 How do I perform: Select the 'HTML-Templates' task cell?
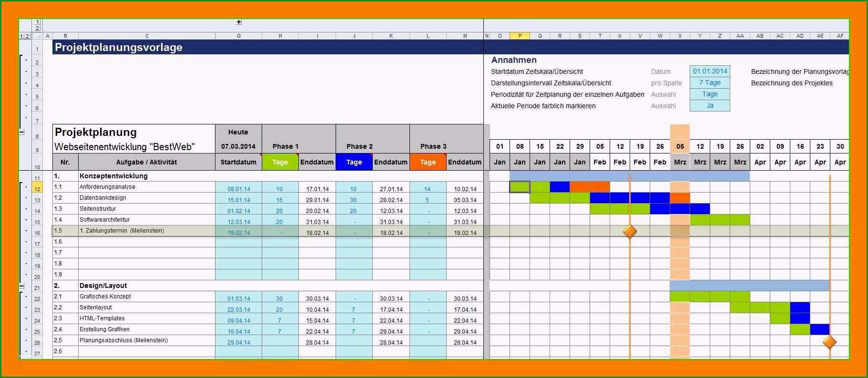click(x=147, y=318)
